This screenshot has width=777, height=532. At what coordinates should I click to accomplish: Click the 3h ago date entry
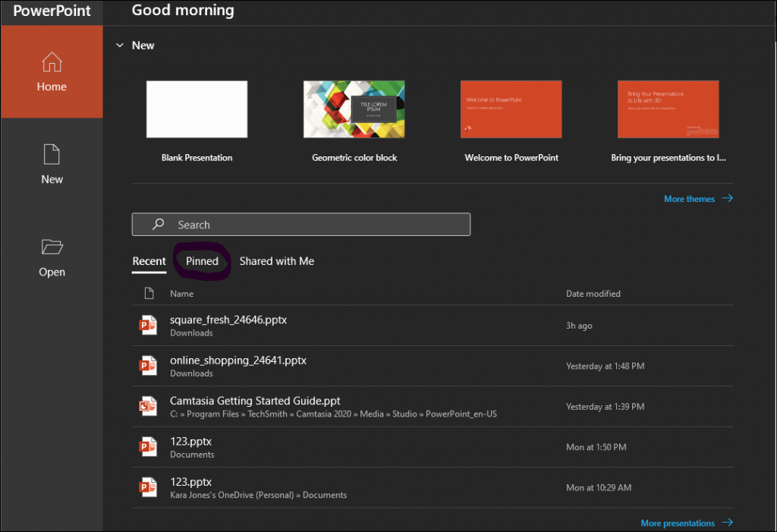579,326
